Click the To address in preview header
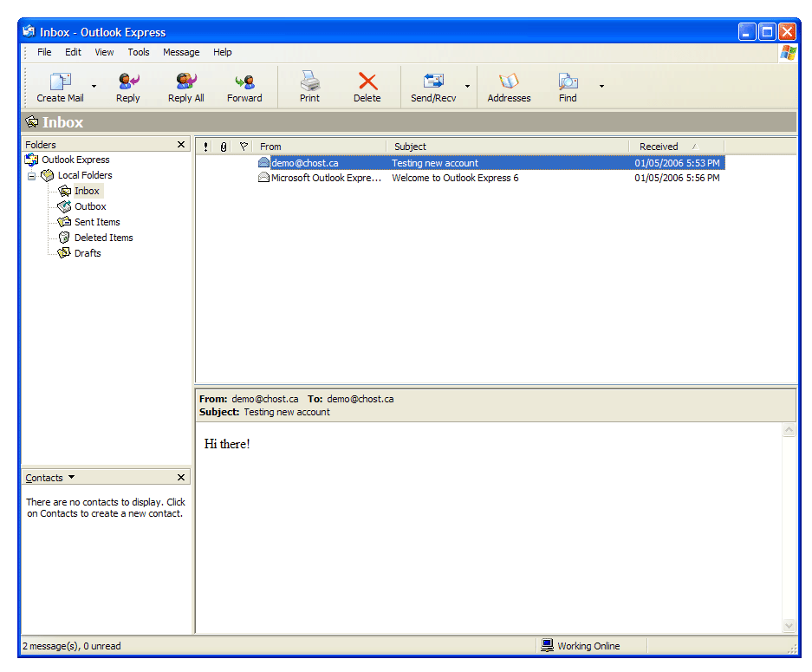 click(361, 399)
